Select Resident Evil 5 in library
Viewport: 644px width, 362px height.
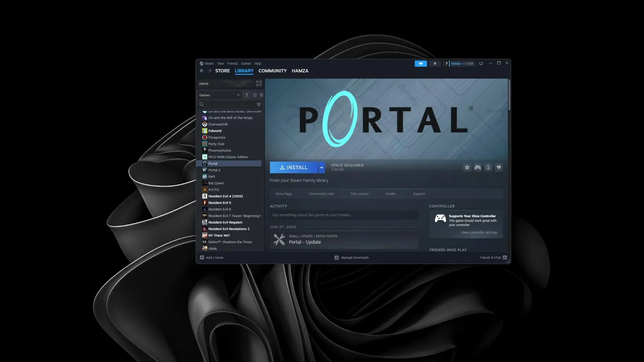pyautogui.click(x=219, y=203)
